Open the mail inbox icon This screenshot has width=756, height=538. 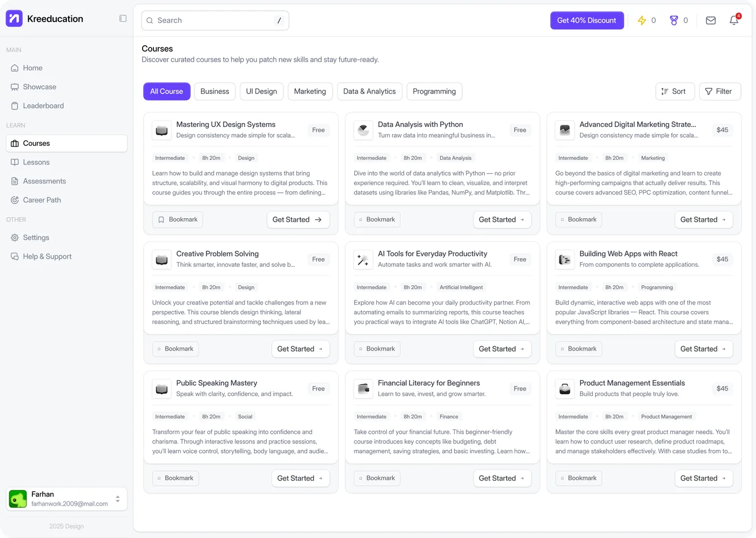click(711, 21)
